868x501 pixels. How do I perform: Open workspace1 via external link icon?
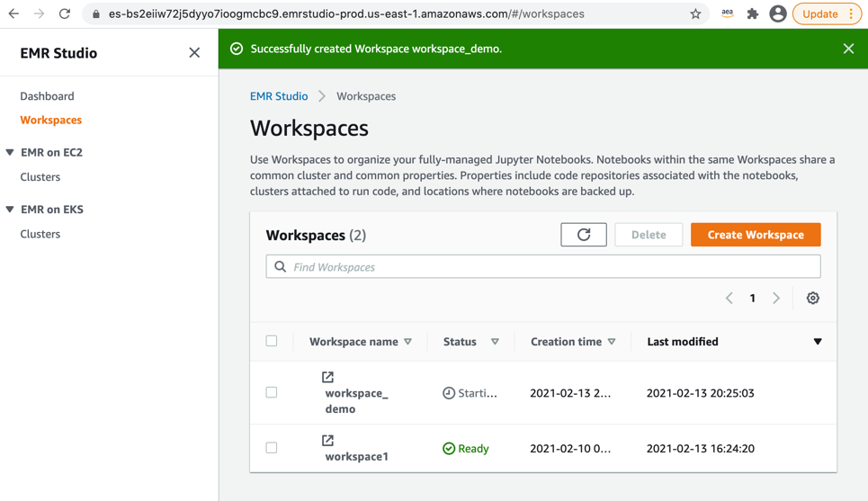point(327,440)
